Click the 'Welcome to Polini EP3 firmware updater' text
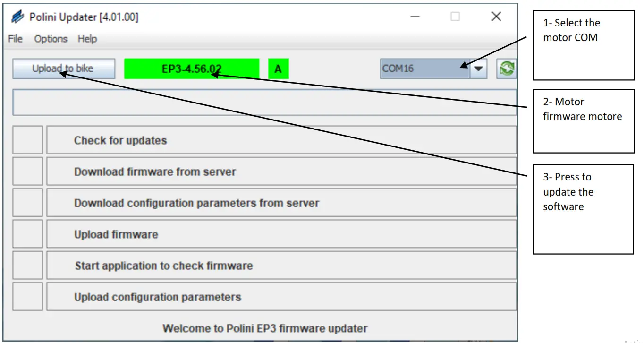The height and width of the screenshot is (343, 644). (x=264, y=328)
